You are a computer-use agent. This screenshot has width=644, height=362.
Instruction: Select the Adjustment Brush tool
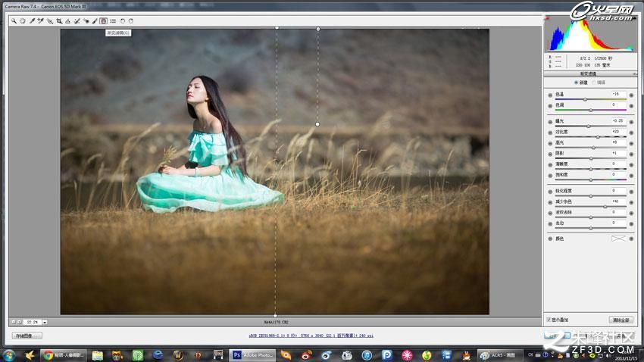(x=95, y=21)
